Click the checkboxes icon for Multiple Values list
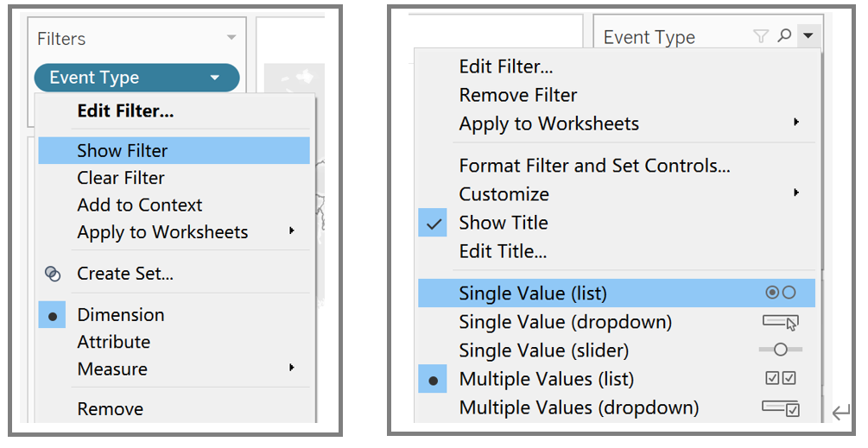This screenshot has width=868, height=448. click(x=780, y=378)
